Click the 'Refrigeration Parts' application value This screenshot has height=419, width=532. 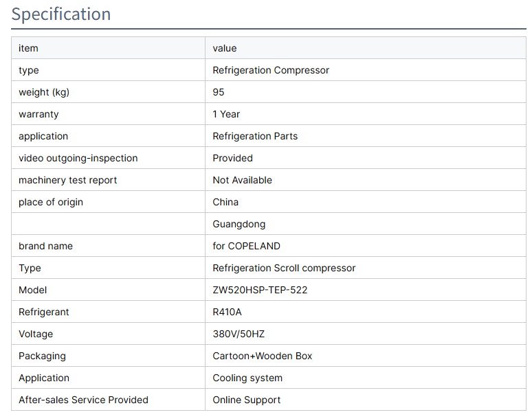tap(255, 136)
